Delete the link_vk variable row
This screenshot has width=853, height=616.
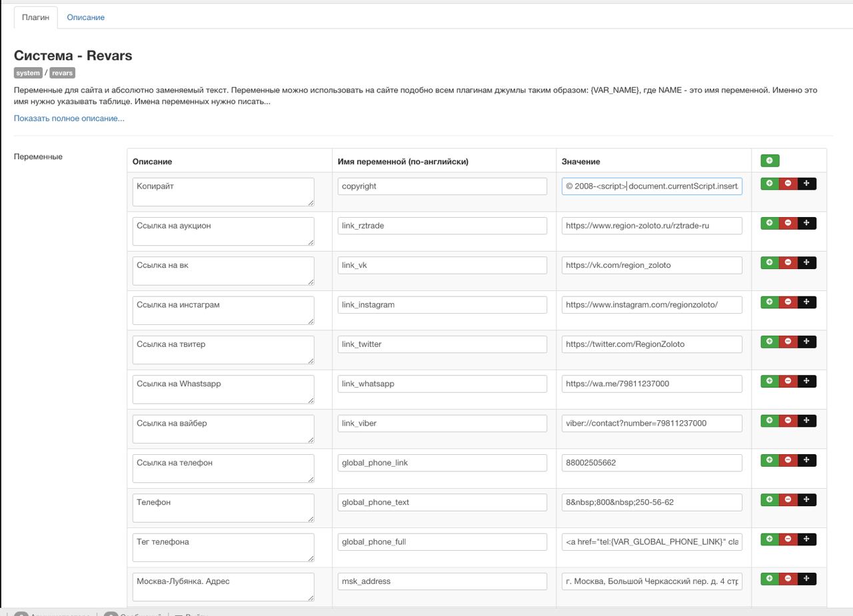click(x=788, y=262)
